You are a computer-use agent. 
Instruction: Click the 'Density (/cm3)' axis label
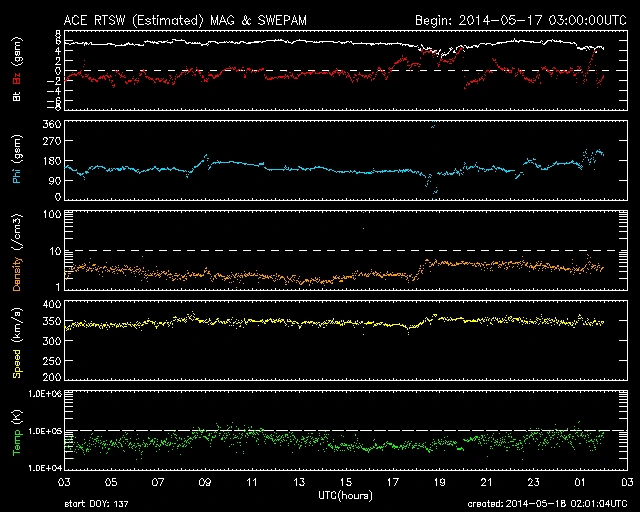click(x=17, y=252)
